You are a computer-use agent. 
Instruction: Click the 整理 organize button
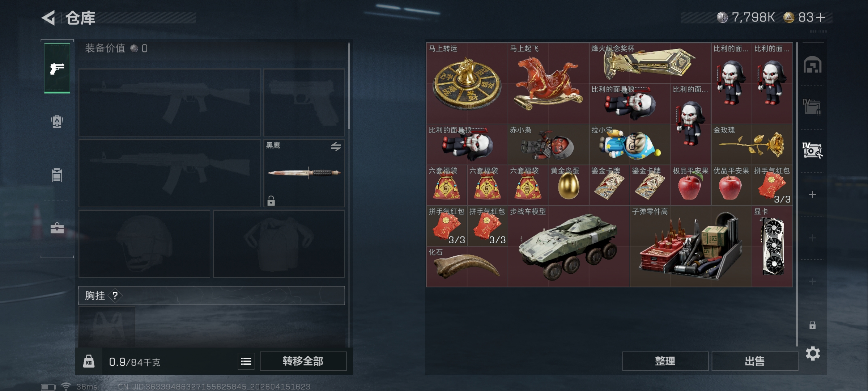click(x=665, y=361)
